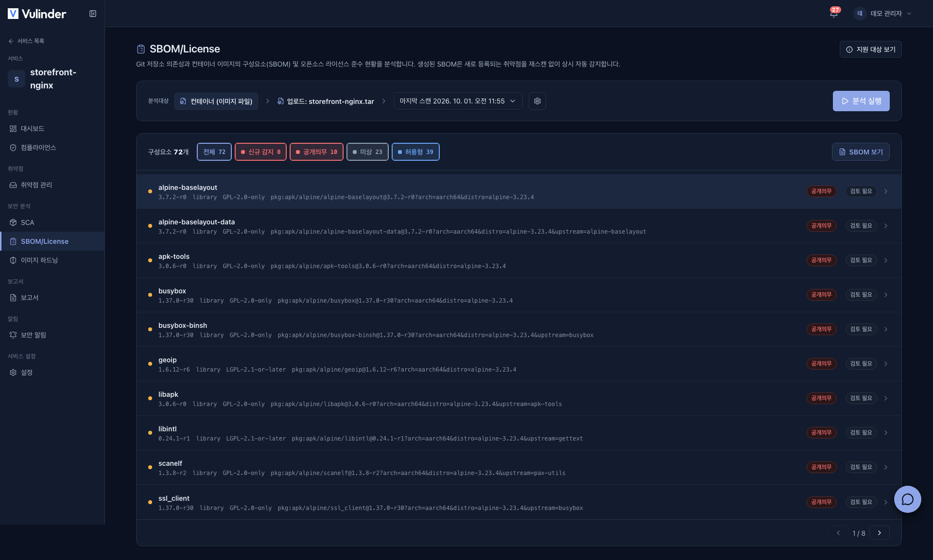Click 업로드: storefront-nginx.tar breadcrumb
933x560 pixels.
click(326, 102)
